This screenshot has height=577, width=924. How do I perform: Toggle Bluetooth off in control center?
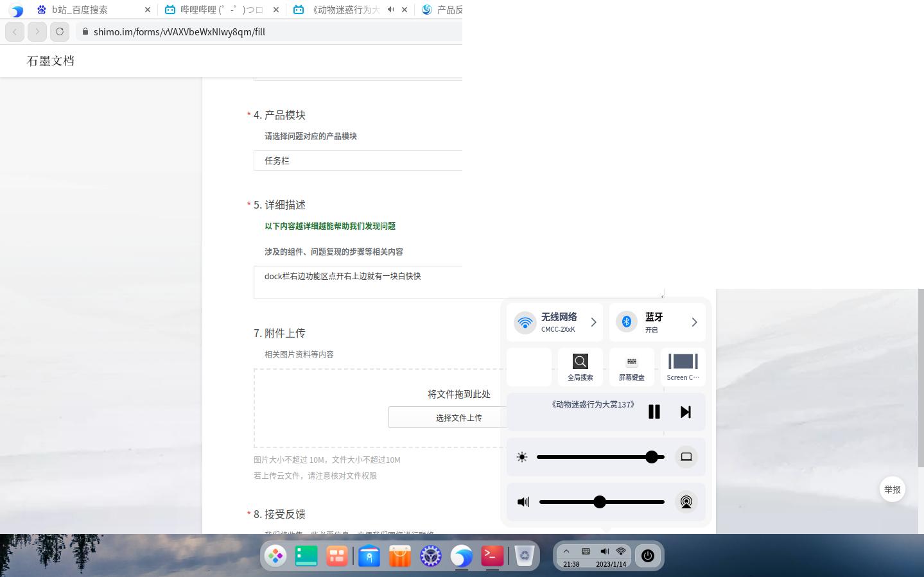click(x=626, y=322)
